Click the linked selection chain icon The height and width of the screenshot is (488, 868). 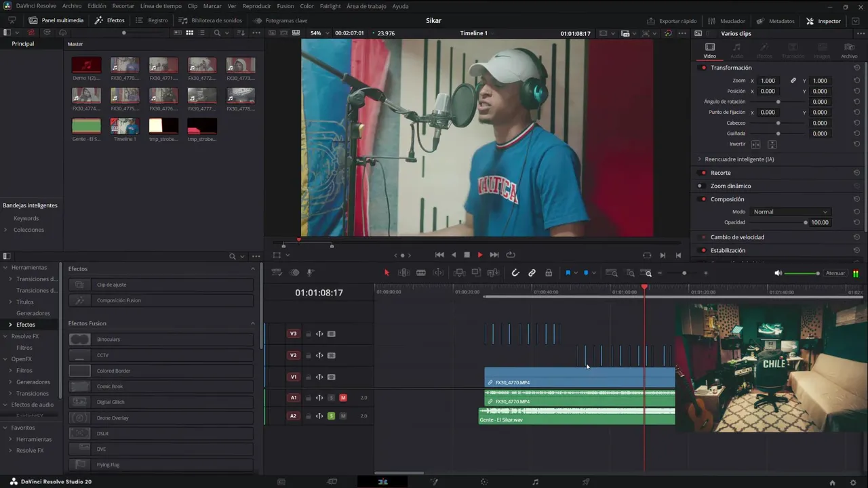(x=532, y=273)
